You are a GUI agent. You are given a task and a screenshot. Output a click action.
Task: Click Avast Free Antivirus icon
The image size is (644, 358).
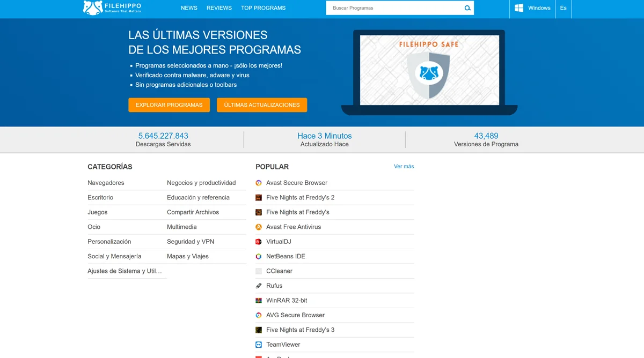259,227
